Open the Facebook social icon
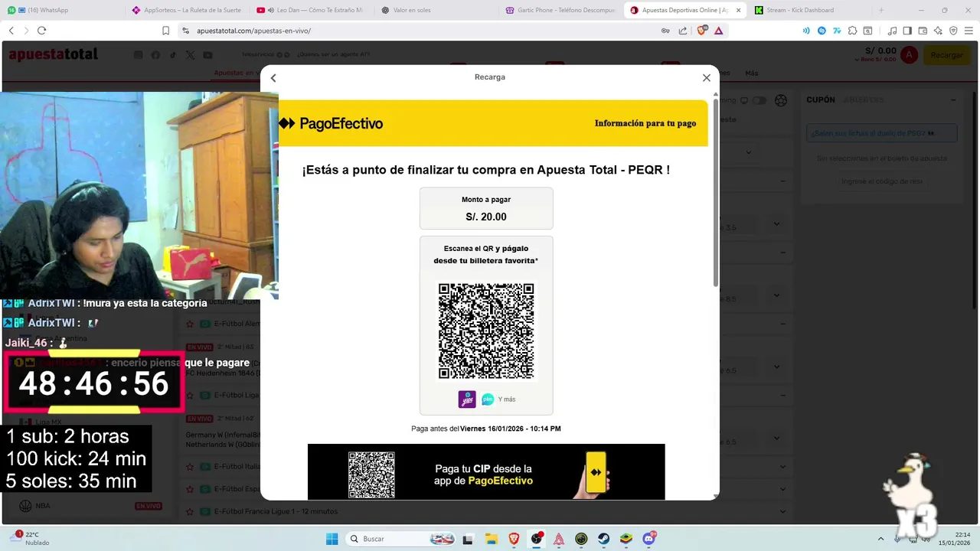The height and width of the screenshot is (551, 980). coord(155,55)
